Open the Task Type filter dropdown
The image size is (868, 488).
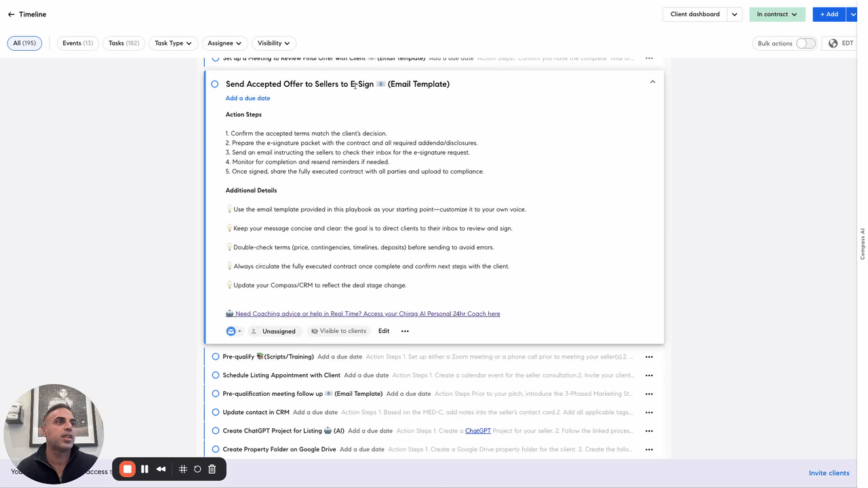(173, 43)
